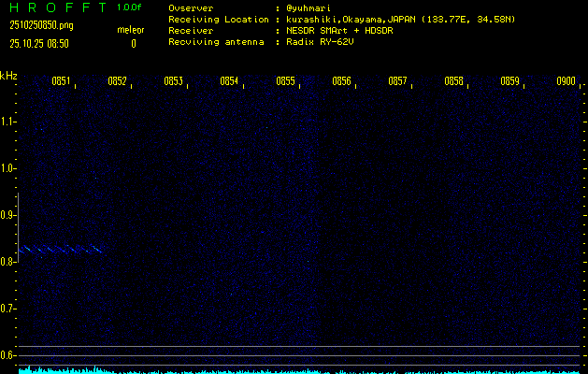
Task: Click the date 25.10.25 08:50 text
Action: (x=38, y=43)
